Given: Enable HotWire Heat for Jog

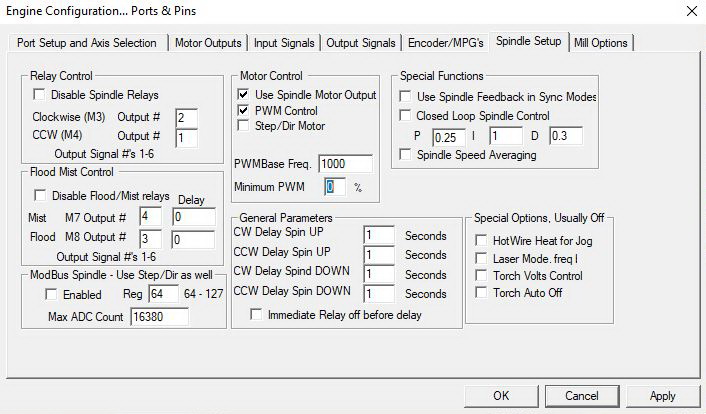Looking at the screenshot, I should [x=481, y=241].
